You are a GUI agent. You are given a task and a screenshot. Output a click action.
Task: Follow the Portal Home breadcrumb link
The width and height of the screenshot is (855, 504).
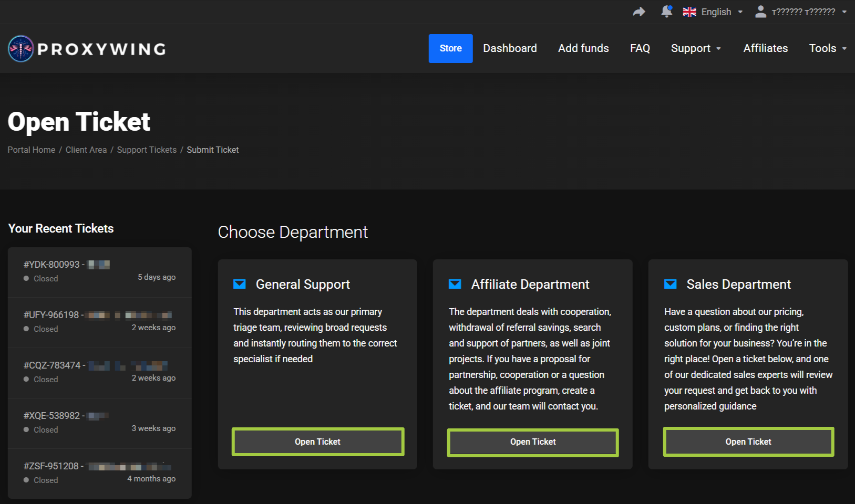pyautogui.click(x=32, y=150)
